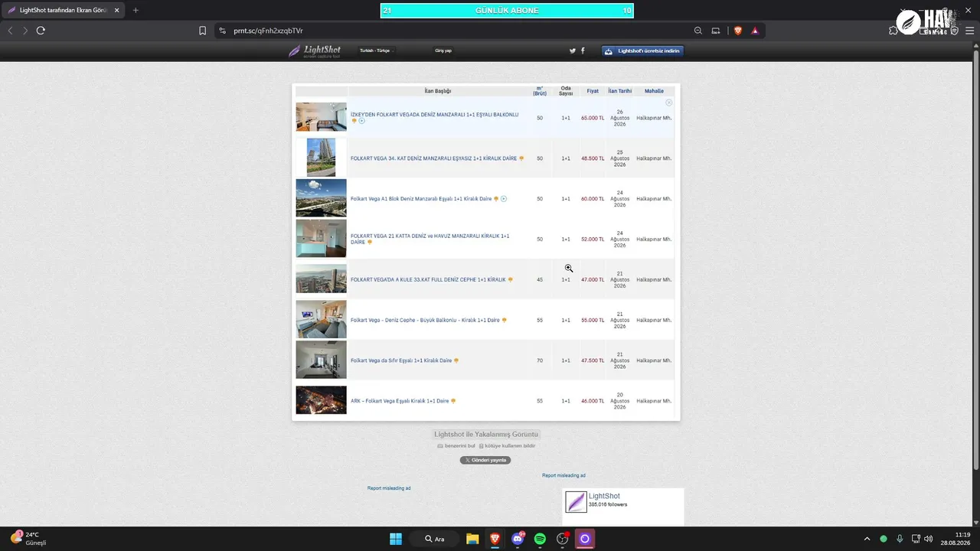Click thumbnail of Sıfır Eşyalı listing
Image resolution: width=980 pixels, height=551 pixels.
(321, 360)
